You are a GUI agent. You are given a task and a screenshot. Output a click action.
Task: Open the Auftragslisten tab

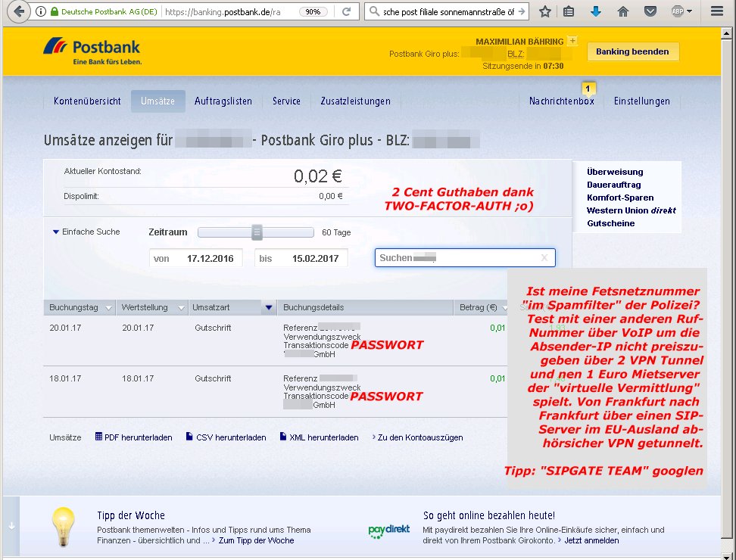223,101
